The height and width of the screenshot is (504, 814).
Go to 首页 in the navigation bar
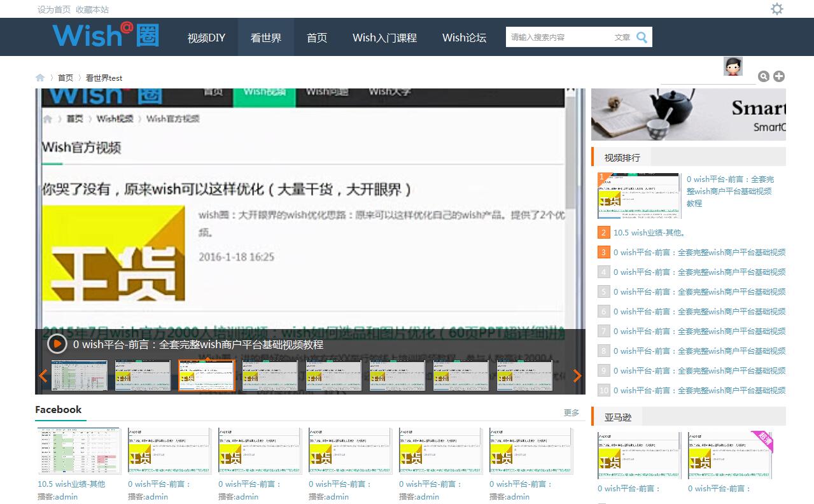[317, 38]
